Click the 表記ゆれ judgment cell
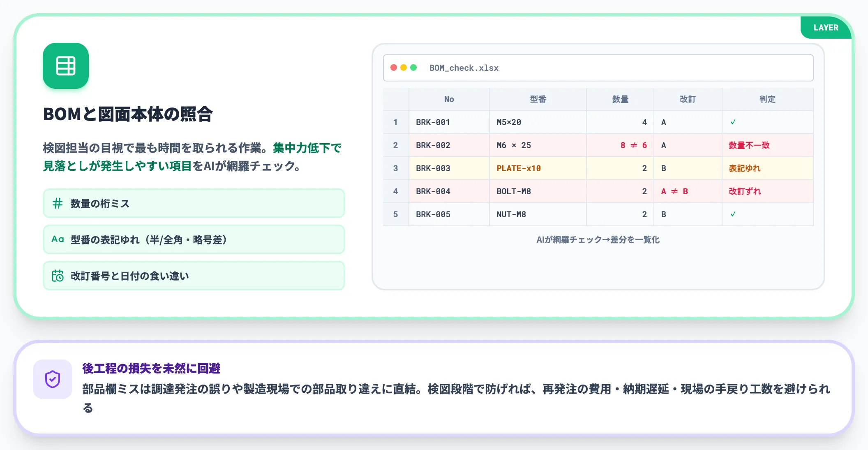This screenshot has height=450, width=868. pos(767,168)
